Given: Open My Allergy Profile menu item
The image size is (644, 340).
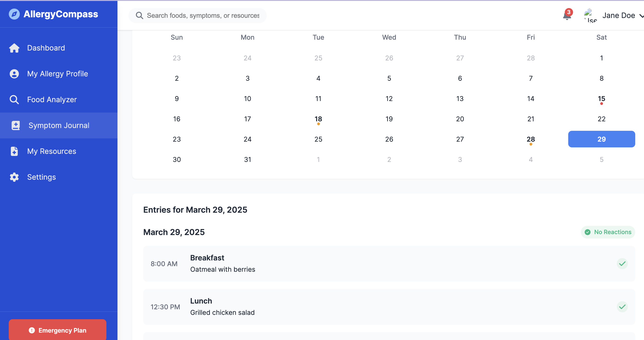Looking at the screenshot, I should pyautogui.click(x=58, y=74).
